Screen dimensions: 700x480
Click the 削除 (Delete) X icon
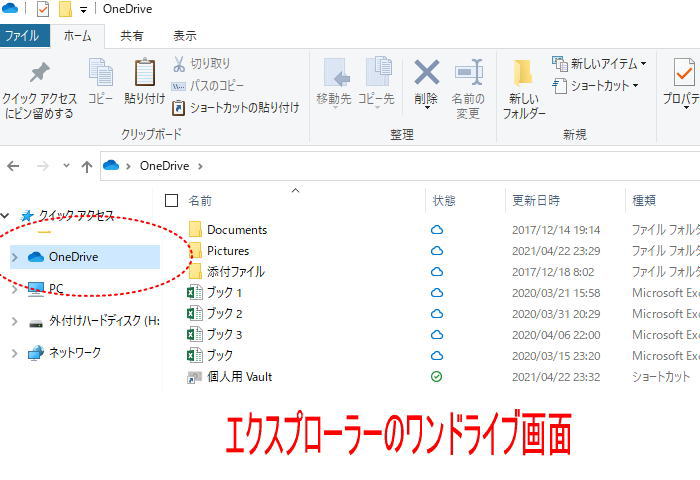(x=426, y=72)
